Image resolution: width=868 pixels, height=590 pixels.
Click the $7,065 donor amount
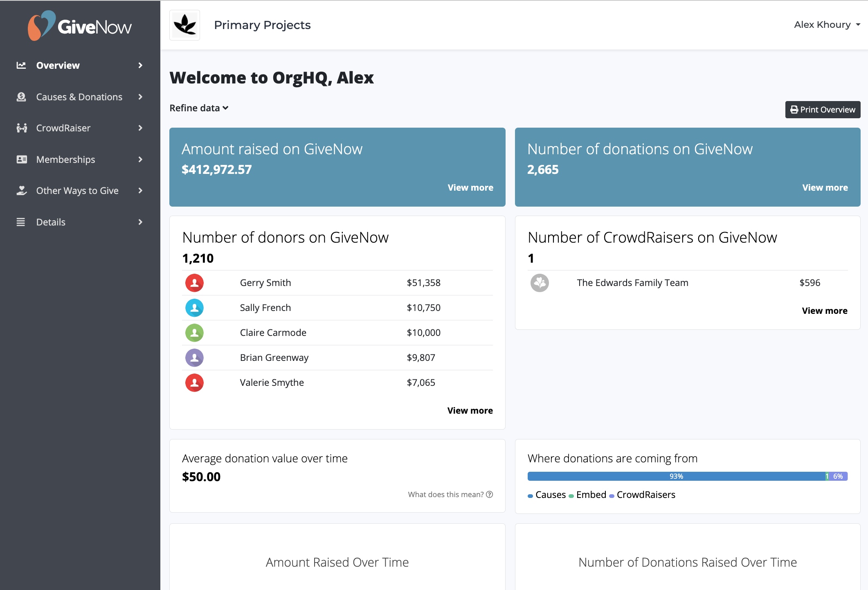tap(421, 383)
